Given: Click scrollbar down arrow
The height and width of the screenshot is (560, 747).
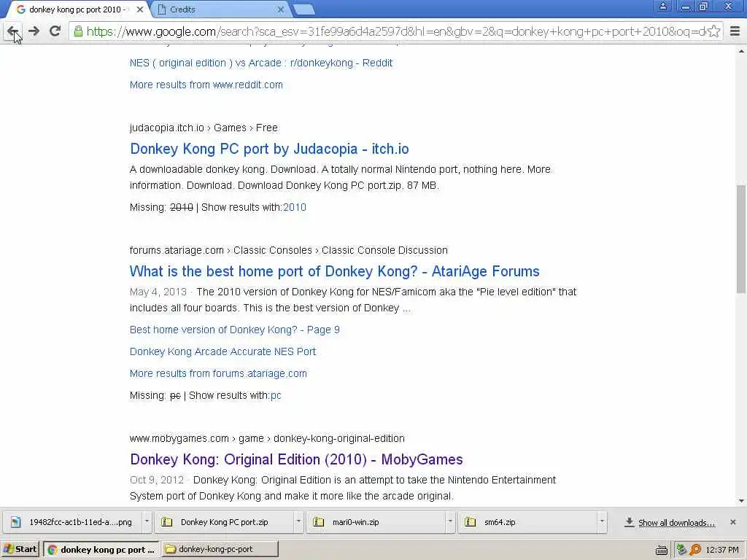Looking at the screenshot, I should tap(741, 501).
